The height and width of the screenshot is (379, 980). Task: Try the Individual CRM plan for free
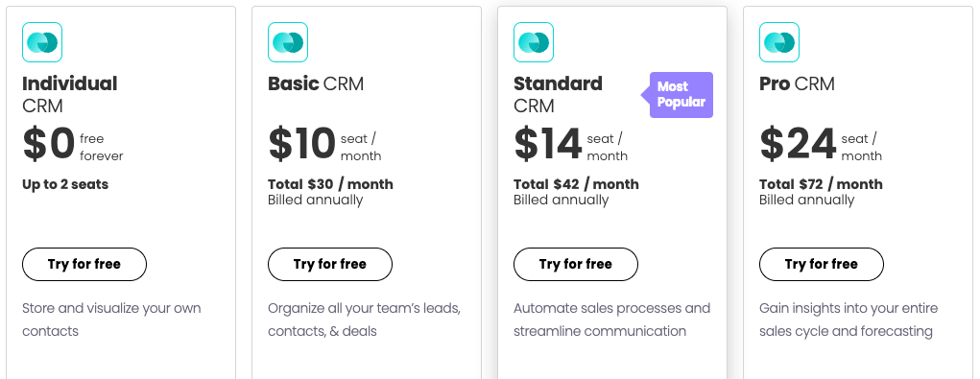84,264
